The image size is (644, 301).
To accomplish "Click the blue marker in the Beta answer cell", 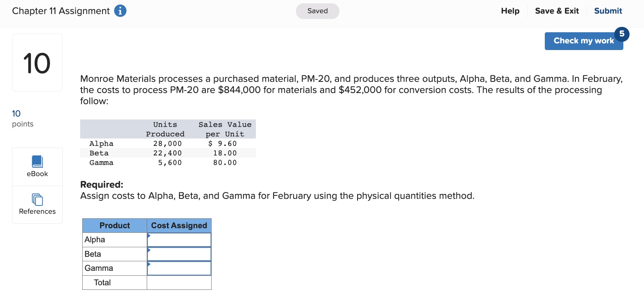I will point(149,250).
